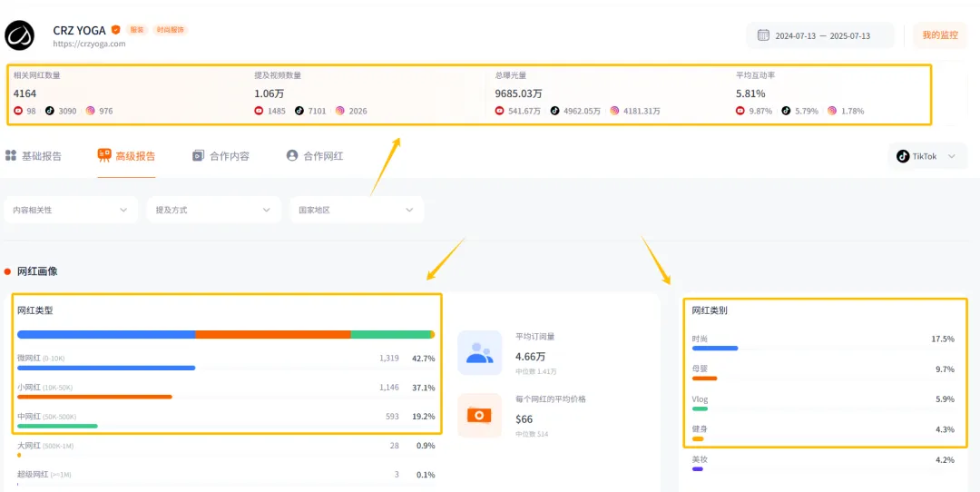Click the 我的监控 button
Screen dimensions: 980x492
(x=940, y=35)
